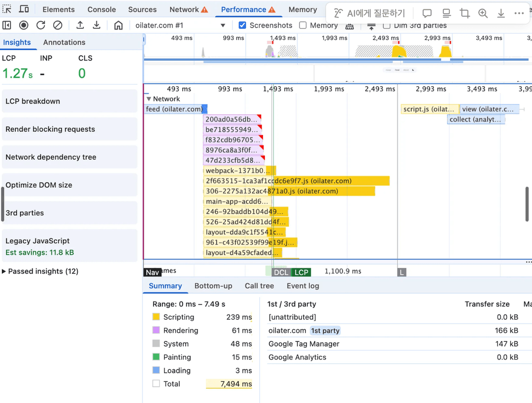Toggle the sidebar panel icon
The image size is (532, 403).
(7, 25)
